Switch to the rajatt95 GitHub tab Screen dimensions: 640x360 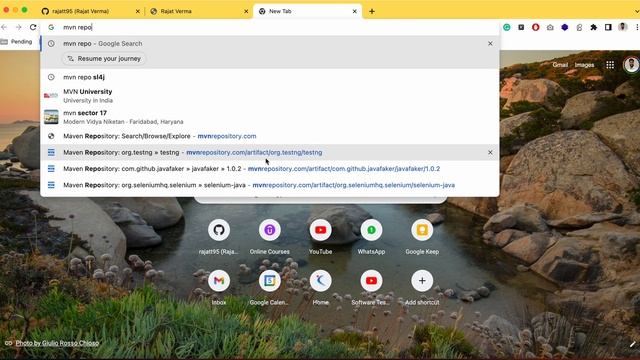click(91, 11)
